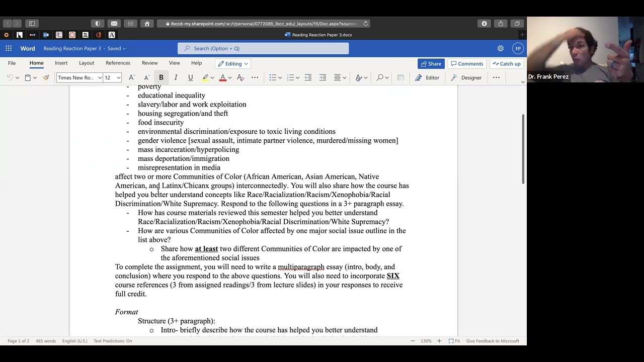Switch to the Review tab
This screenshot has width=644, height=362.
click(149, 63)
